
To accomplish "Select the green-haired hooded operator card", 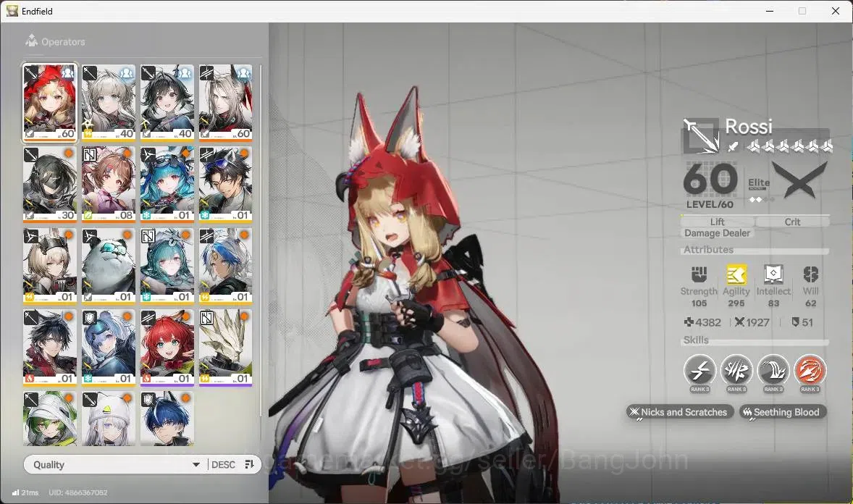I will point(49,418).
